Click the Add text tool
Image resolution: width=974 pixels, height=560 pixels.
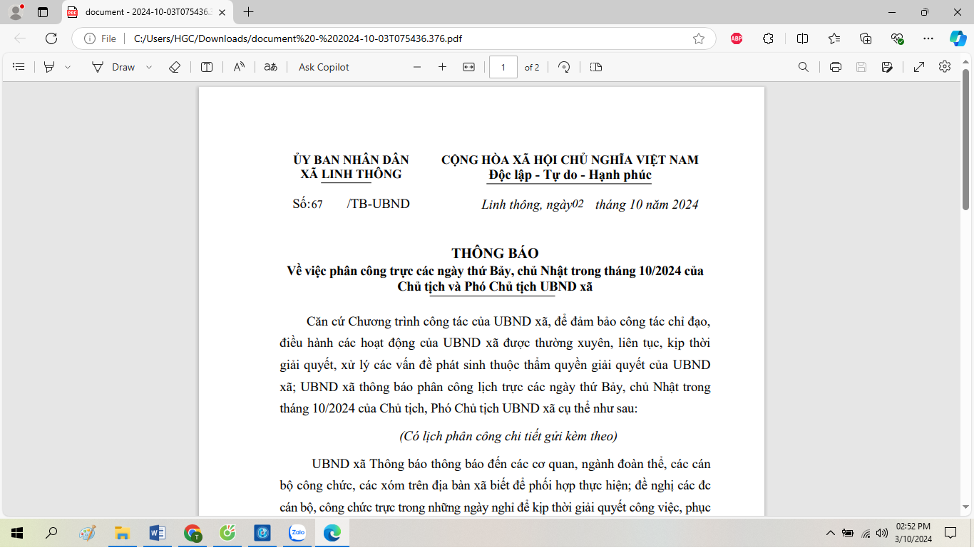point(207,67)
